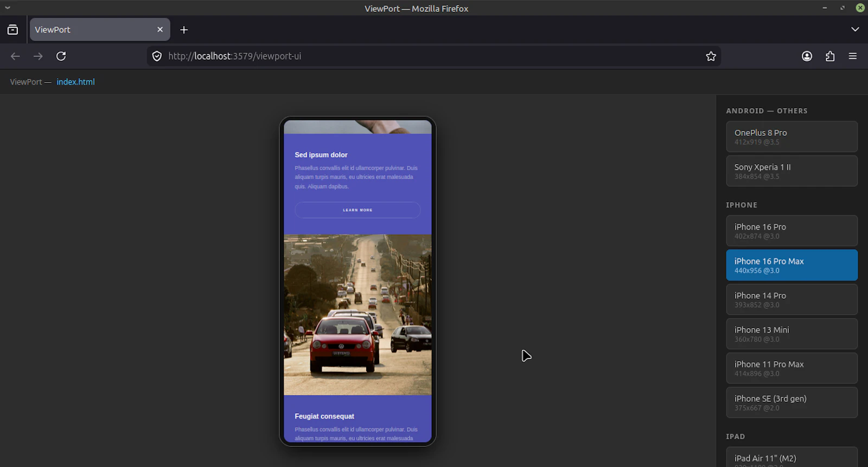868x467 pixels.
Task: Select the iPhone SE (3rd gen) device
Action: (792, 402)
